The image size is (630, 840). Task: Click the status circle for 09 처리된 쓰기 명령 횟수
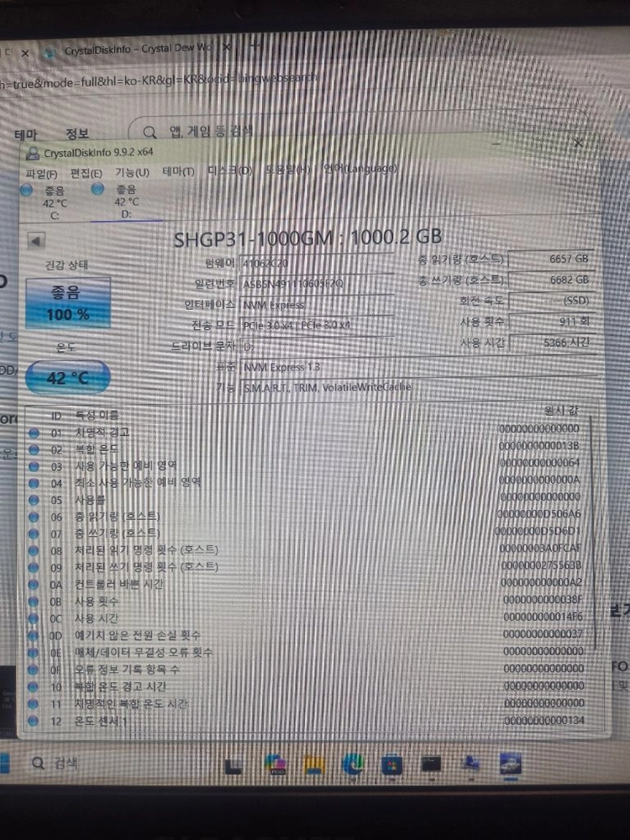click(34, 568)
